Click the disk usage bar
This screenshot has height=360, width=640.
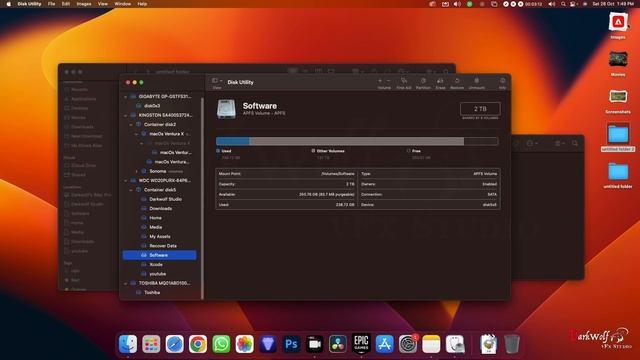click(357, 141)
